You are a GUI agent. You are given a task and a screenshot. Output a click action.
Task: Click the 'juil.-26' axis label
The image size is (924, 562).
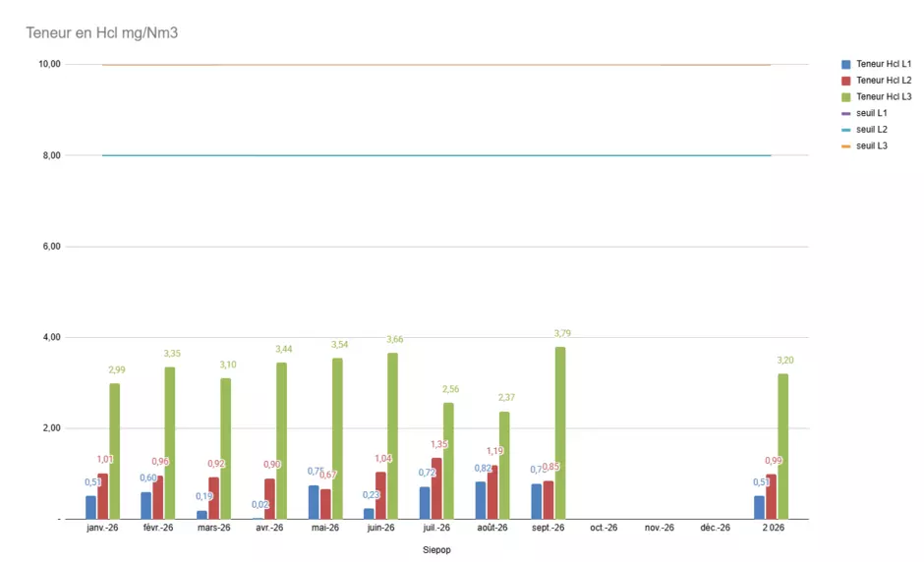point(436,528)
